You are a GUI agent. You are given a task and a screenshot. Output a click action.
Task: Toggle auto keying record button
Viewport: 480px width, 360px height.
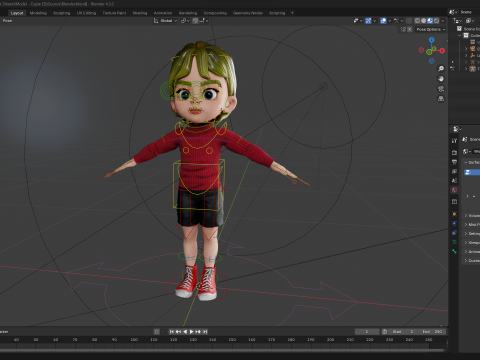pyautogui.click(x=157, y=331)
